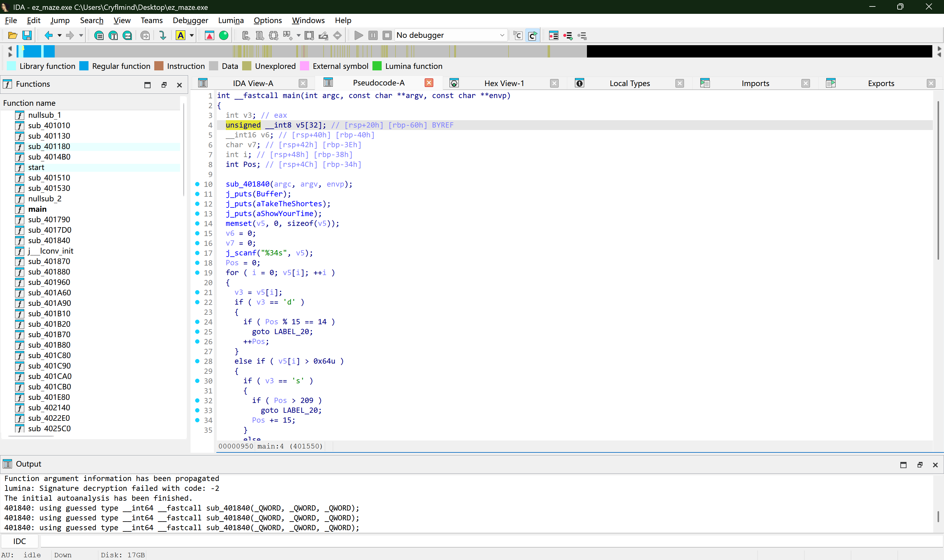Click the Regular function blue color swatch

[x=84, y=66]
